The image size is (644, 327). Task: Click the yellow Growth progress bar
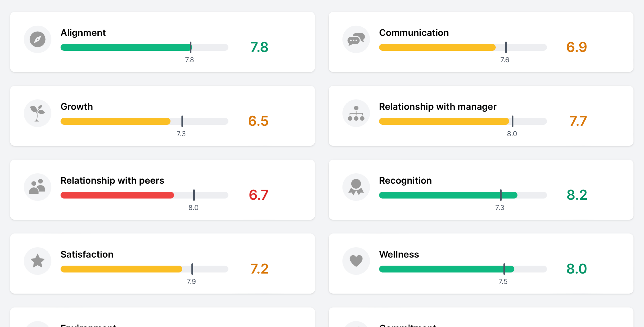point(115,121)
